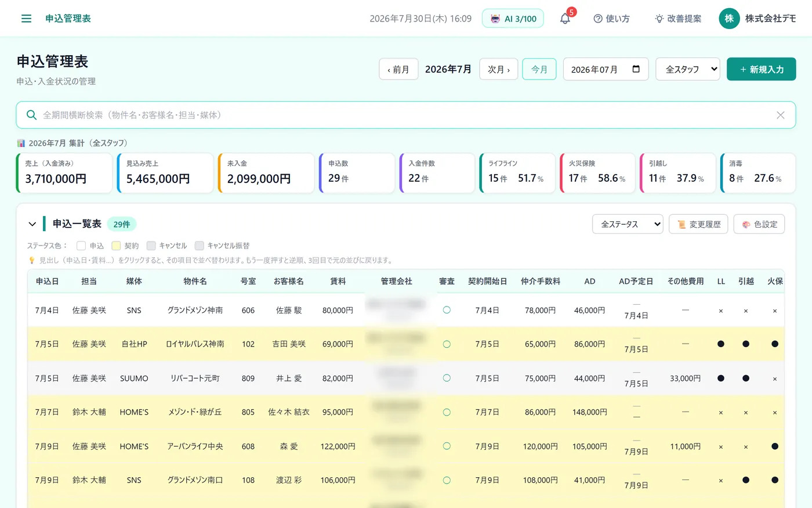Click 審査 circle in 佐藤 駿 row
The height and width of the screenshot is (508, 812).
447,310
